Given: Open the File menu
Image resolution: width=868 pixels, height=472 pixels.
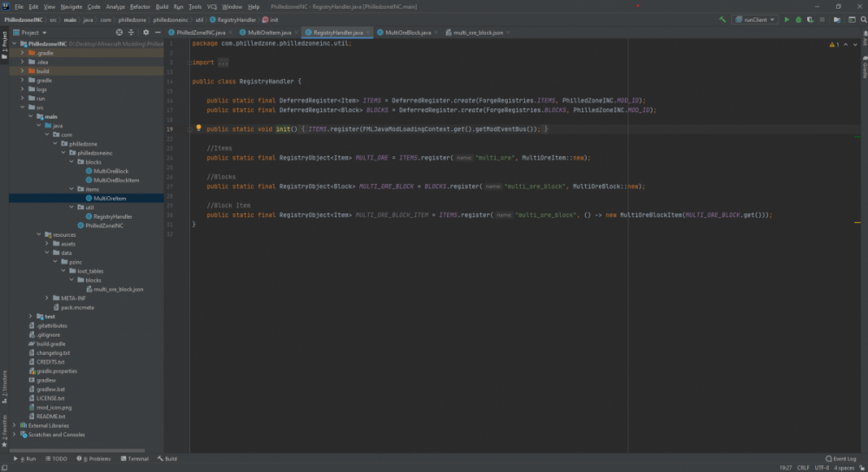Looking at the screenshot, I should [x=19, y=7].
